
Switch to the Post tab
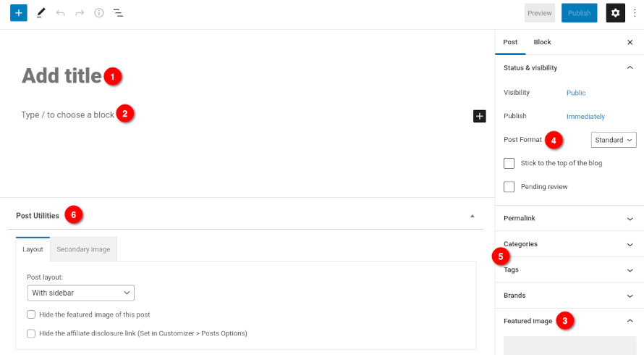(x=510, y=42)
